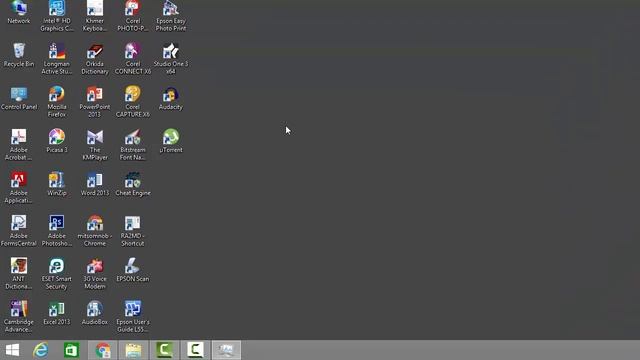This screenshot has width=640, height=360.
Task: Select the Corel CAPTURE X6 shortcut
Action: pyautogui.click(x=133, y=102)
